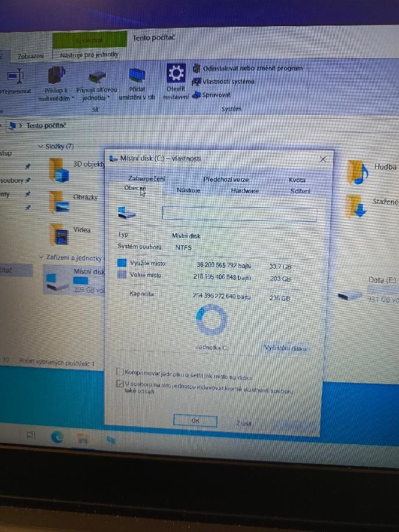Click Tento počítač in address bar
Screen dimensions: 399x532
pos(46,125)
